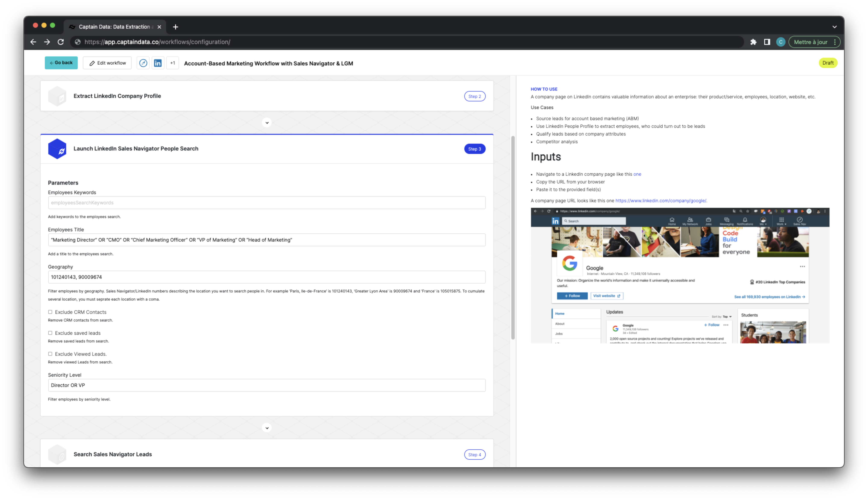The image size is (868, 499).
Task: Enable Exclude saved leads checkbox
Action: point(50,333)
